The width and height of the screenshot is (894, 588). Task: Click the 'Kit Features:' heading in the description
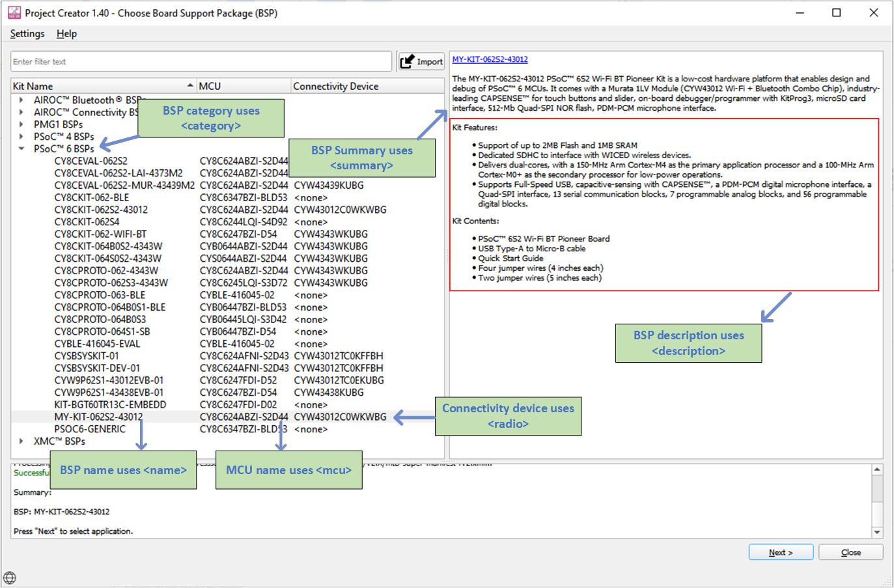475,128
